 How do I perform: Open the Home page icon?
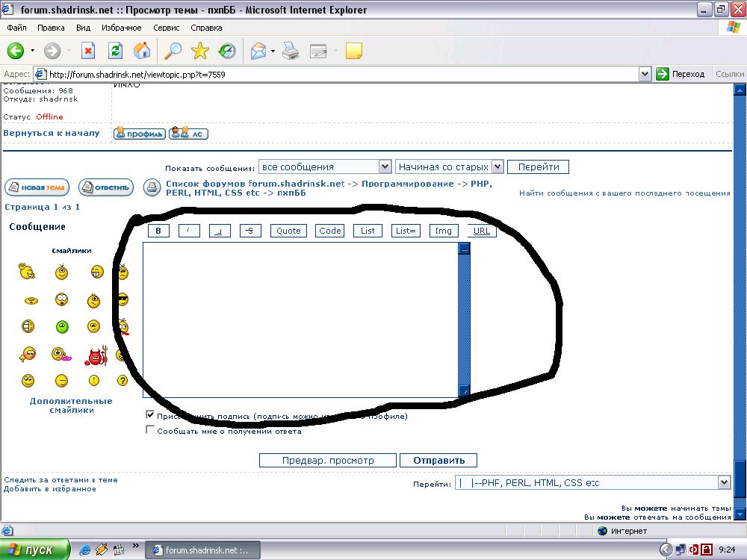[142, 51]
